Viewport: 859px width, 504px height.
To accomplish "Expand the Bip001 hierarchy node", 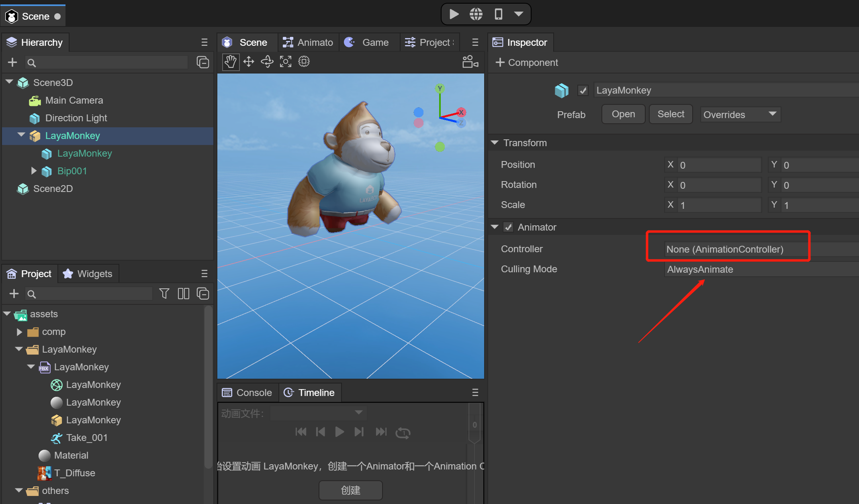I will pyautogui.click(x=34, y=171).
